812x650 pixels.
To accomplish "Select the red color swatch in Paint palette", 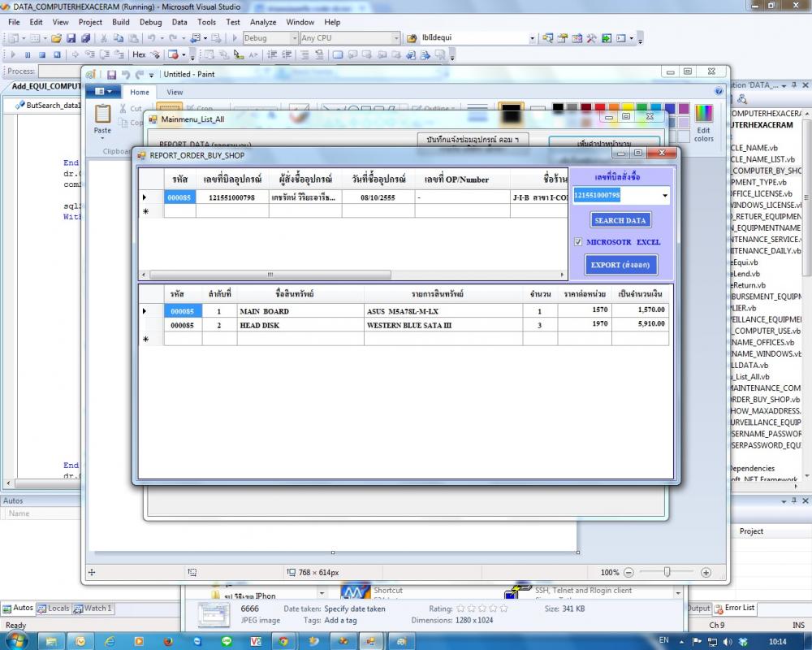I will [x=600, y=108].
